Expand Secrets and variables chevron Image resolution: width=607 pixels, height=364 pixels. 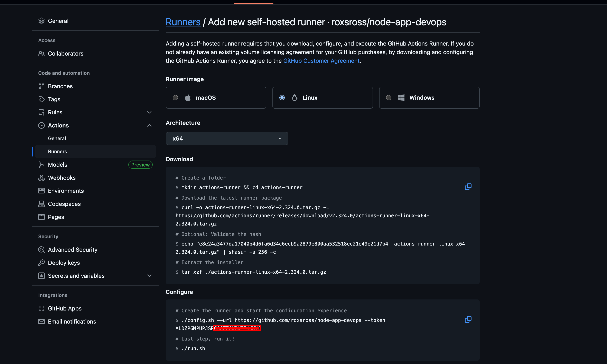pyautogui.click(x=149, y=276)
